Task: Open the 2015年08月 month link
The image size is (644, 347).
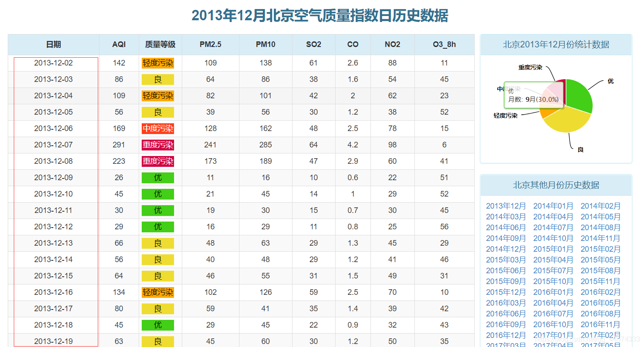Action: point(601,271)
